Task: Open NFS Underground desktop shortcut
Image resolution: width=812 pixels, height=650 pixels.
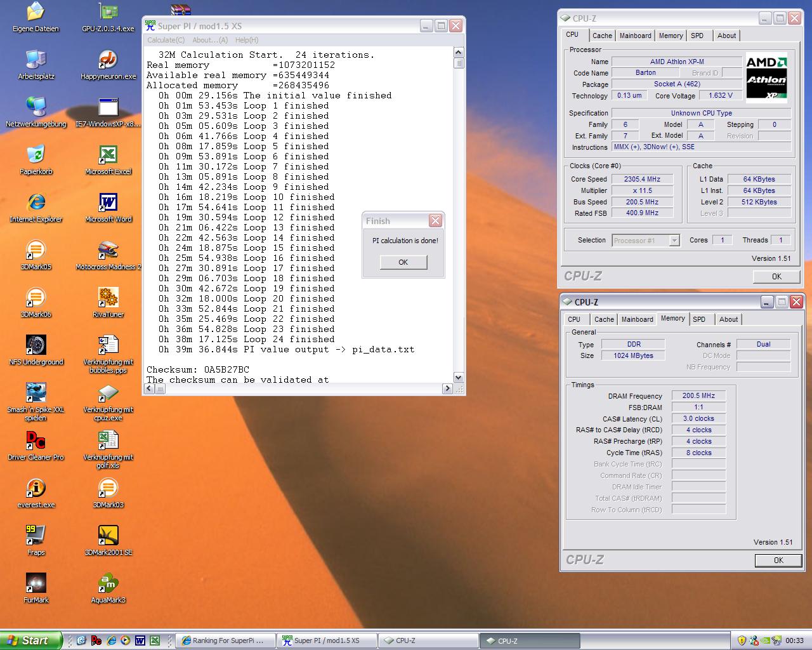Action: (x=36, y=350)
